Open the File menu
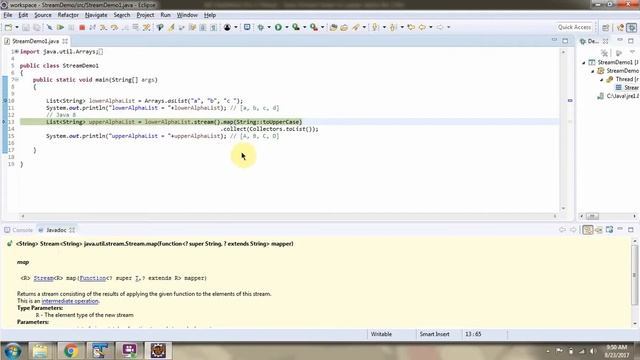 click(8, 15)
